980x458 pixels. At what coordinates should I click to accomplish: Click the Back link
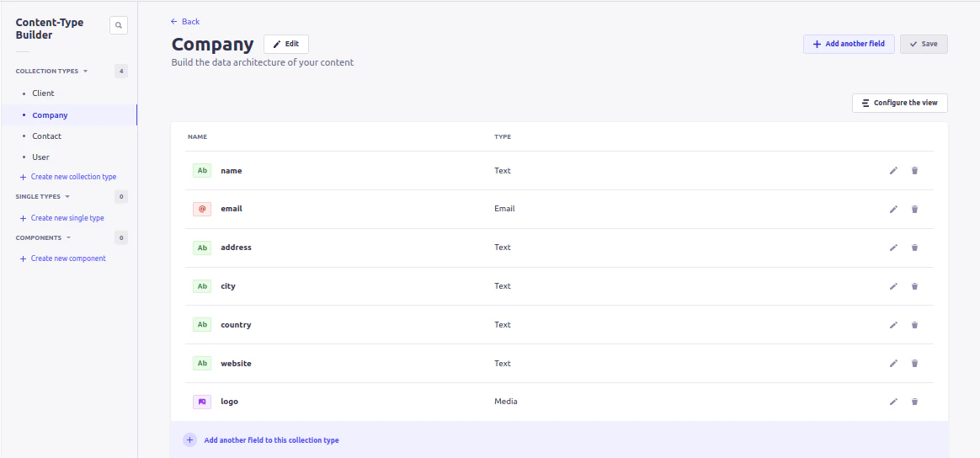pyautogui.click(x=185, y=22)
